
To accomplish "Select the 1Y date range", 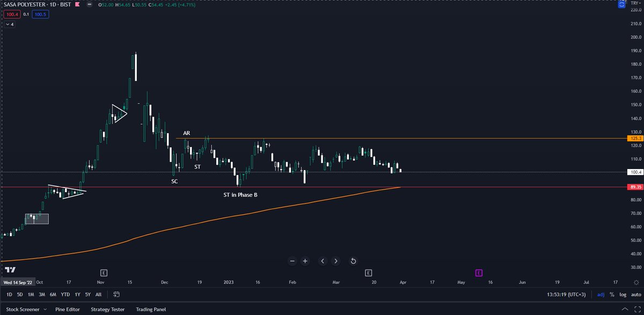I will tap(78, 295).
